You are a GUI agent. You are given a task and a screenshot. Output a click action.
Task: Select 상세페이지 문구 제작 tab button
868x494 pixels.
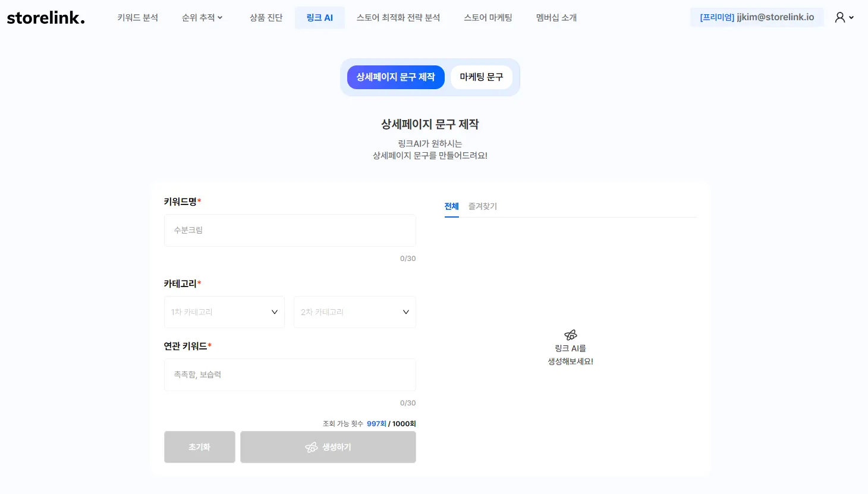pyautogui.click(x=396, y=77)
